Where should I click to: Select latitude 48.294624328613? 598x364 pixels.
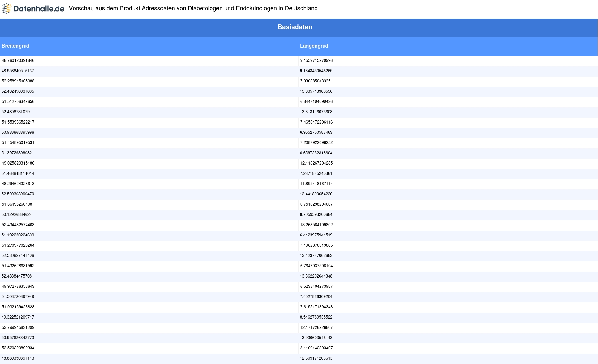[18, 184]
